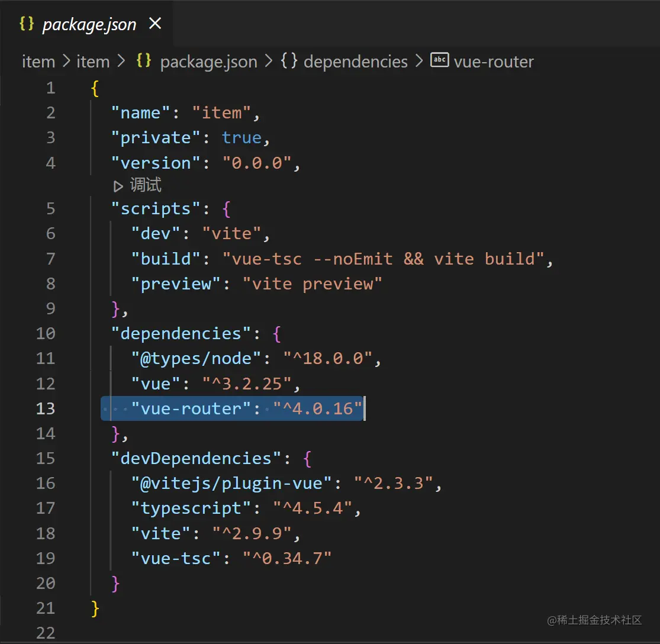
Task: Close the package.json editor tab
Action: (x=155, y=24)
